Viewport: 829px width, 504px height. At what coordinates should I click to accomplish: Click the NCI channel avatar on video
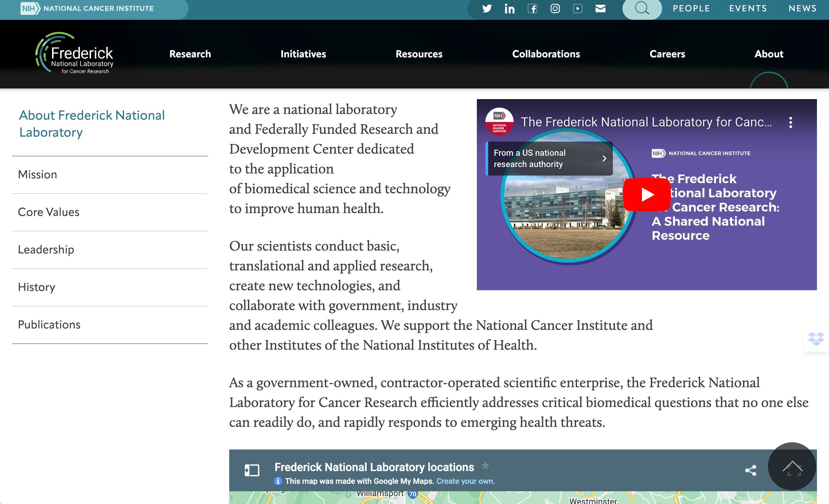500,122
